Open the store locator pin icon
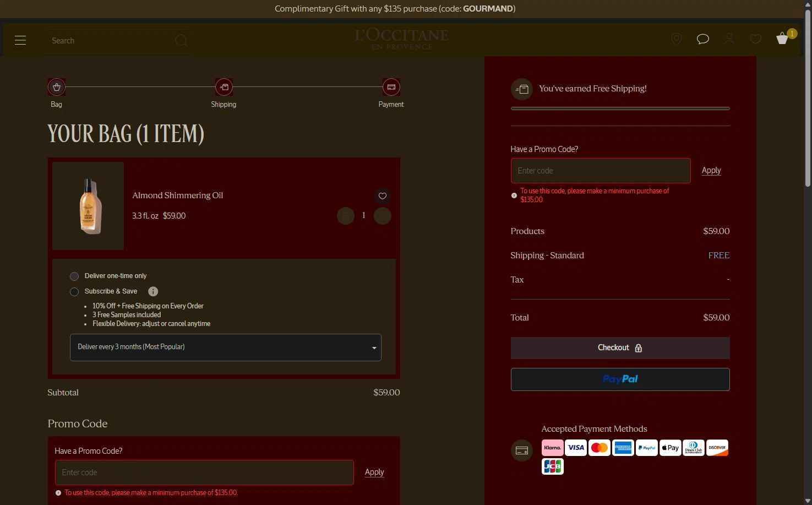This screenshot has width=812, height=505. pos(676,39)
